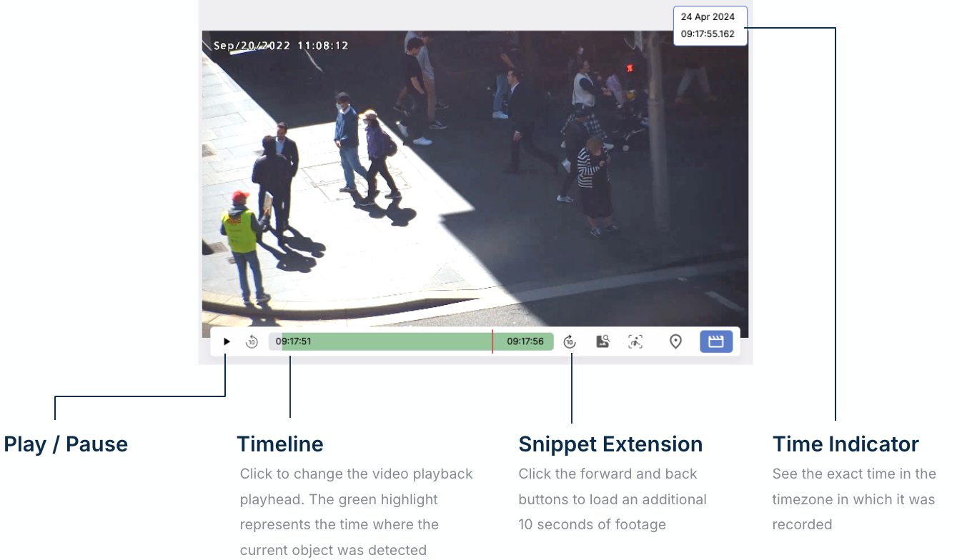Viewport: 957px width, 560px height.
Task: Click the Time Indicator heading
Action: coord(846,444)
